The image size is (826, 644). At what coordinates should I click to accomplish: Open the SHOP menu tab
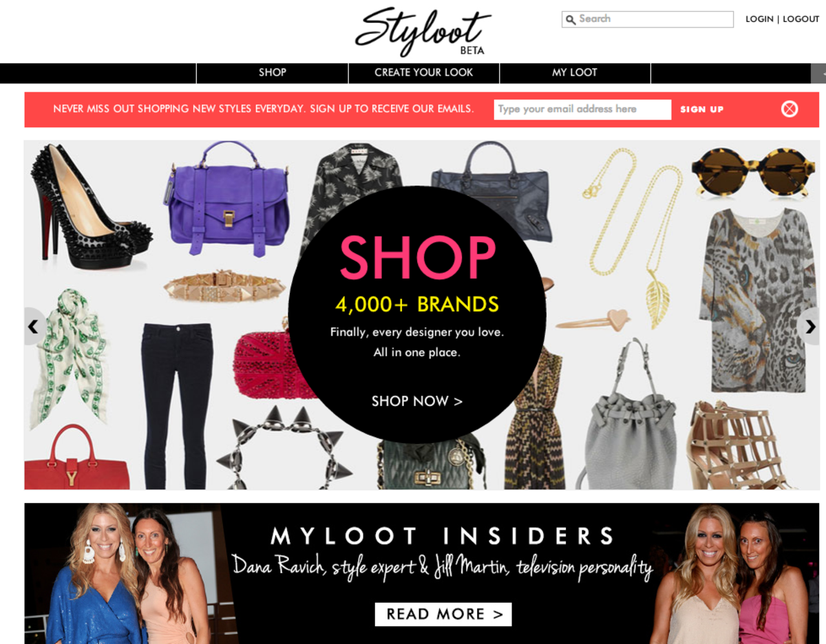[x=273, y=73]
